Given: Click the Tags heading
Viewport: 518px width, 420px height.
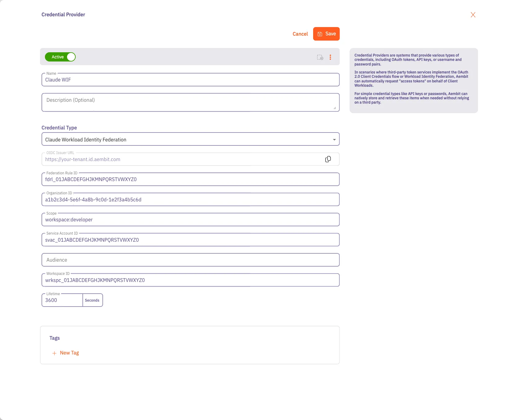Looking at the screenshot, I should [54, 338].
